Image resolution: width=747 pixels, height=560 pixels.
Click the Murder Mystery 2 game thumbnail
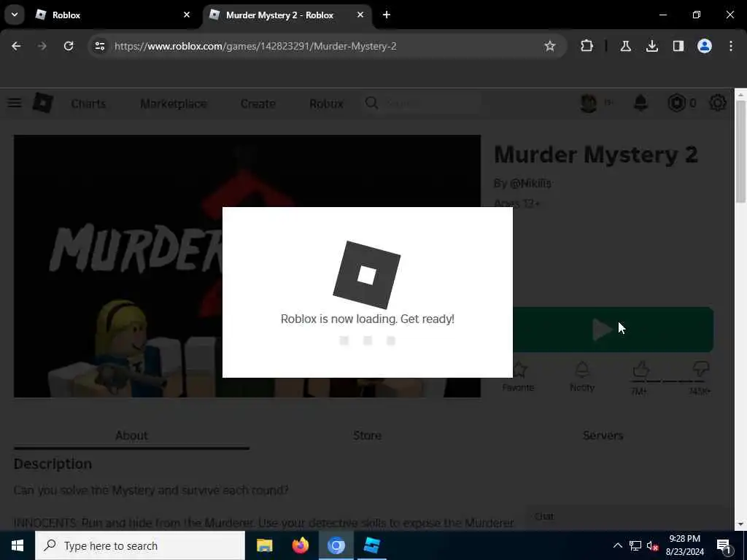247,265
